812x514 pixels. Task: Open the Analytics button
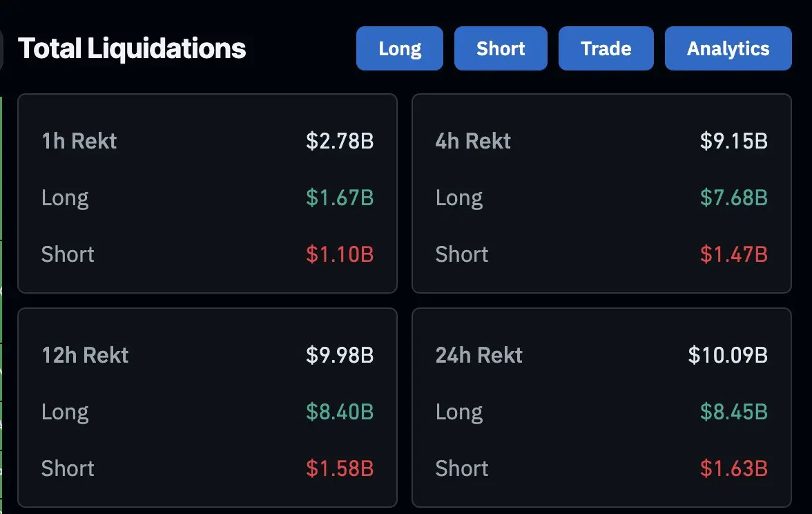[728, 48]
